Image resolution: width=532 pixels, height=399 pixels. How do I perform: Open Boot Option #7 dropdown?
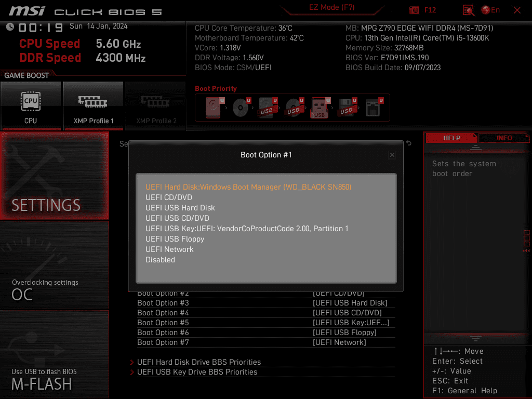pyautogui.click(x=266, y=342)
